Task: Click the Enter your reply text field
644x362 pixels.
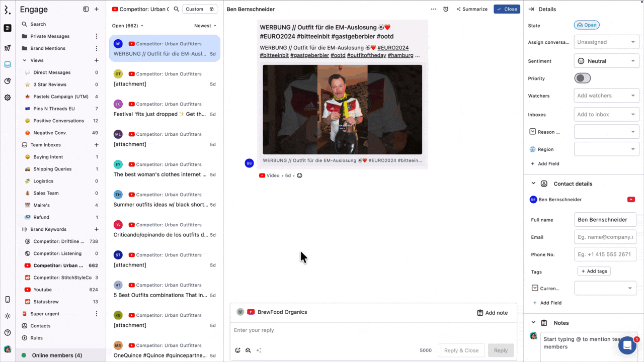Action: pyautogui.click(x=373, y=330)
